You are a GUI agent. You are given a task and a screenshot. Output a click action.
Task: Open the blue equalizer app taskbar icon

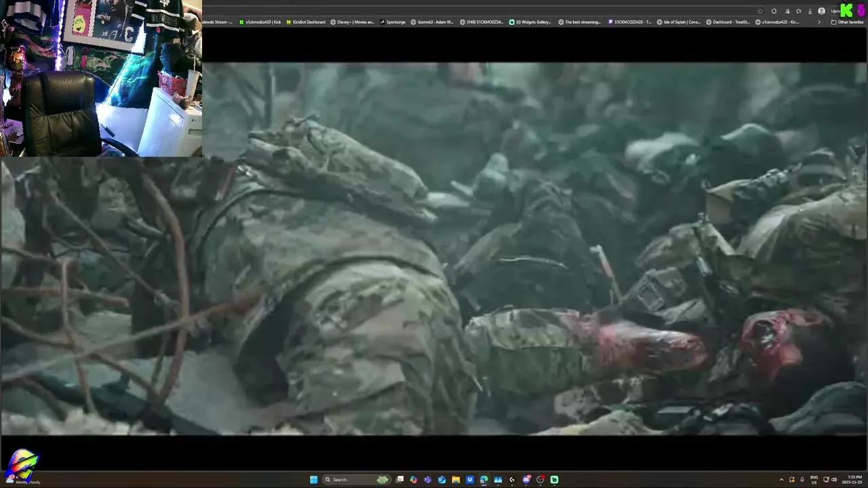click(498, 479)
